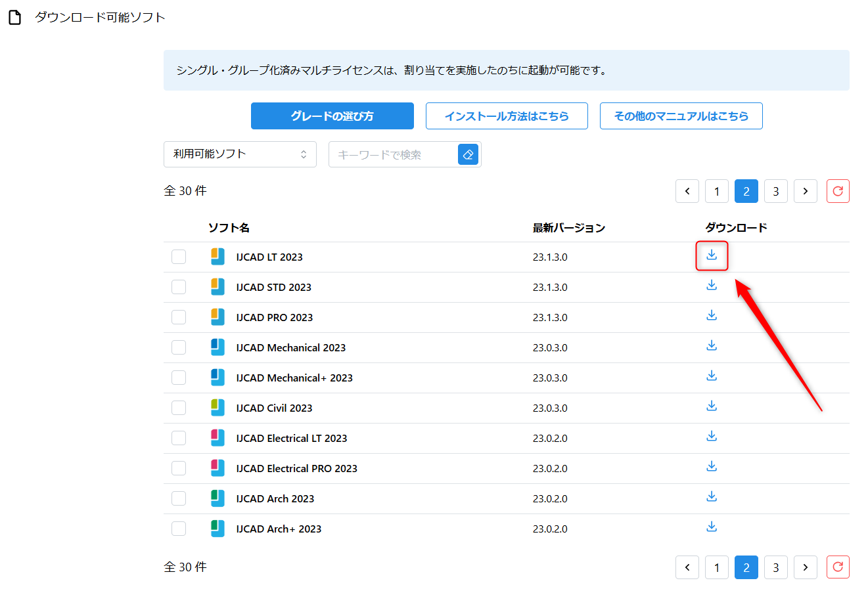The image size is (868, 589).
Task: Download IJCAD Arch+ 2023
Action: (712, 527)
